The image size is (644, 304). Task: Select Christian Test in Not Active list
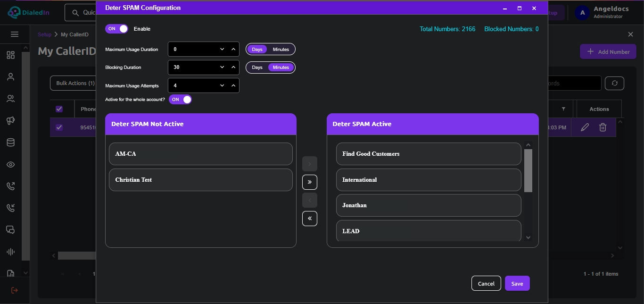coord(201,180)
